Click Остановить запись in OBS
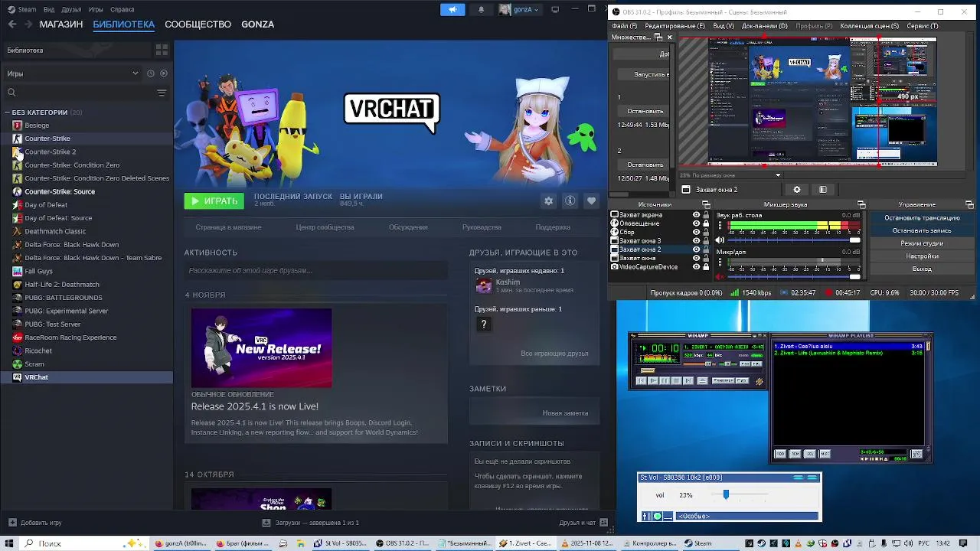The width and height of the screenshot is (980, 551). [x=922, y=230]
